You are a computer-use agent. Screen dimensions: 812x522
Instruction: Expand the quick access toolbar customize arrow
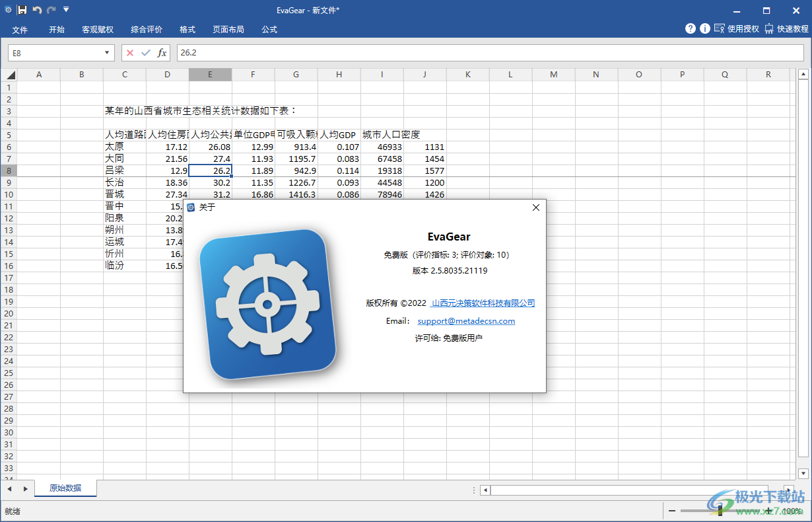pos(65,10)
